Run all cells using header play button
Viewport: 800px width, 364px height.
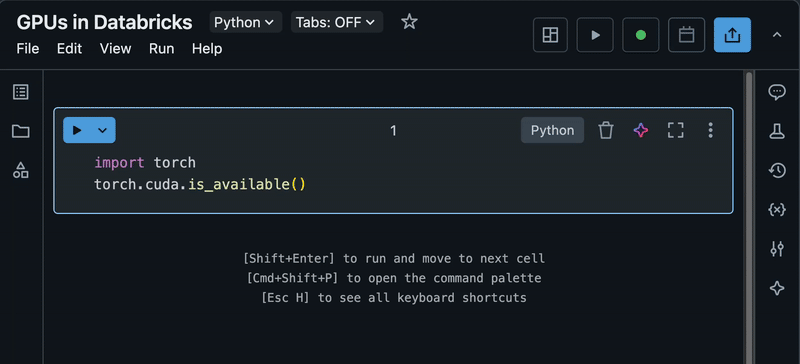[x=595, y=35]
